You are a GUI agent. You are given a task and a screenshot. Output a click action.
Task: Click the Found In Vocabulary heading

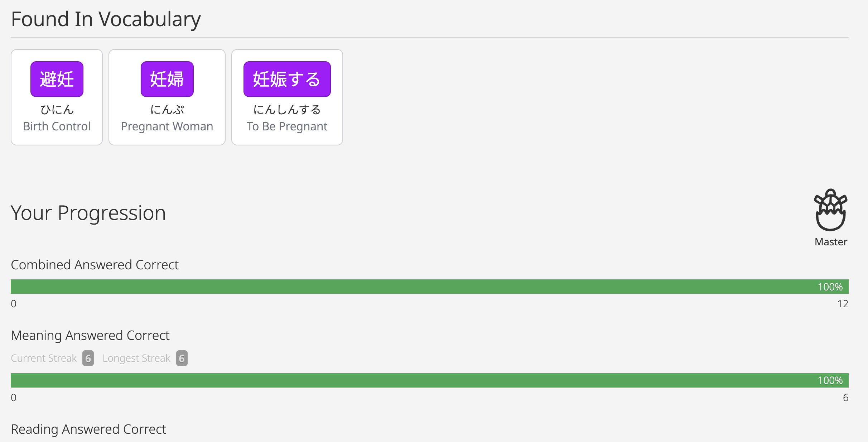pyautogui.click(x=106, y=19)
